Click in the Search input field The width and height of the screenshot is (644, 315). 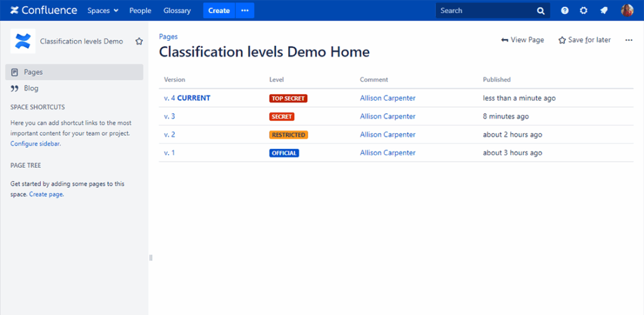click(484, 11)
